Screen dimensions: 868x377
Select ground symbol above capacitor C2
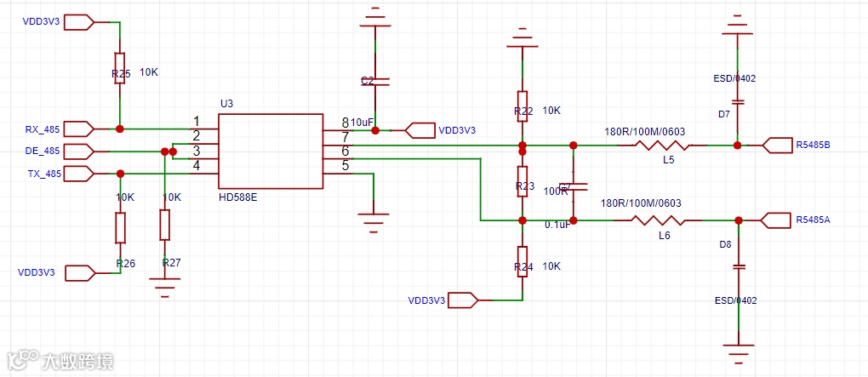point(375,18)
